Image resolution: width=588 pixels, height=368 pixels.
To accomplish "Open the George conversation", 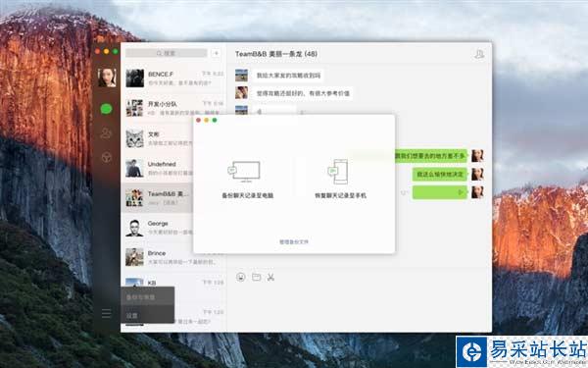I will point(157,228).
